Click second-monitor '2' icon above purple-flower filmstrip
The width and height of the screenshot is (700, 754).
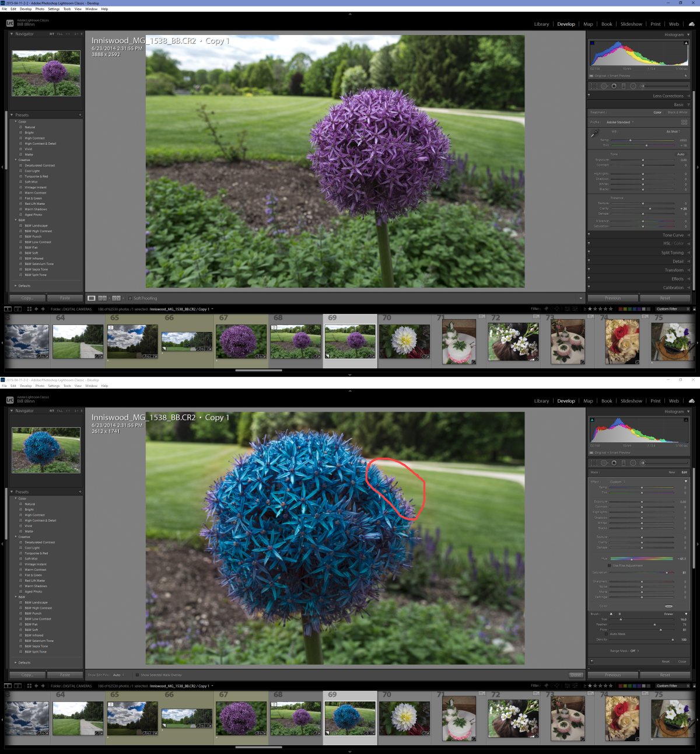pos(18,309)
